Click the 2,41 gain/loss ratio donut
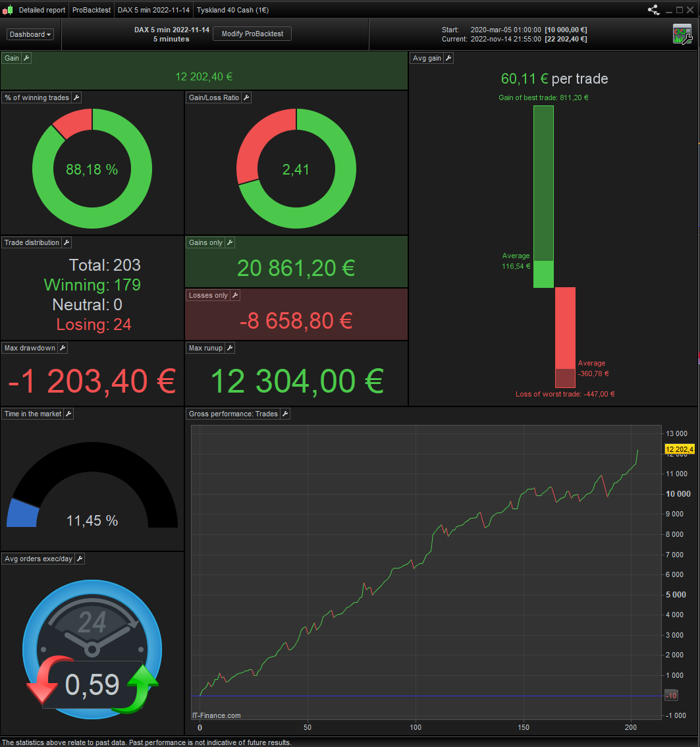 296,169
